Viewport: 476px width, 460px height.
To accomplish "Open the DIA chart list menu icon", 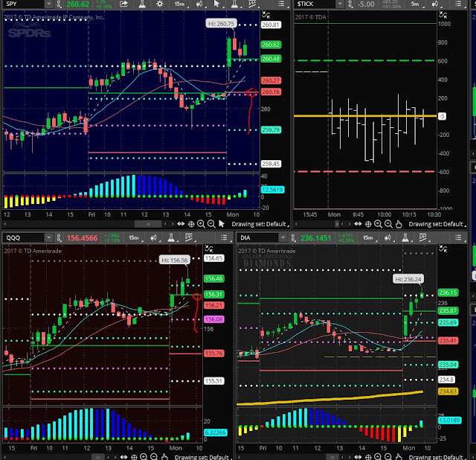I will coord(458,237).
